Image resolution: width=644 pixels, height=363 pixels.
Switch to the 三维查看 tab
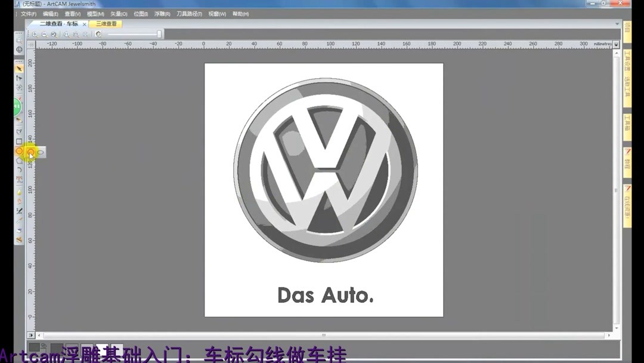click(x=105, y=24)
